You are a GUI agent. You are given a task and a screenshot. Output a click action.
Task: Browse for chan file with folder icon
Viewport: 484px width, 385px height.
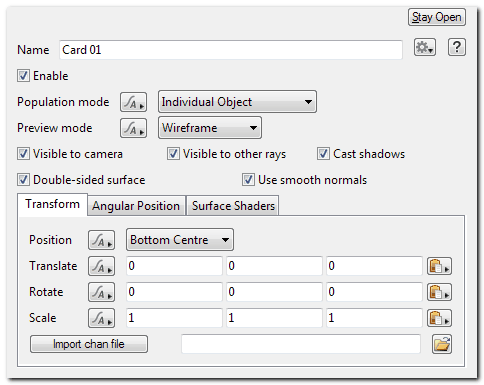tap(442, 344)
